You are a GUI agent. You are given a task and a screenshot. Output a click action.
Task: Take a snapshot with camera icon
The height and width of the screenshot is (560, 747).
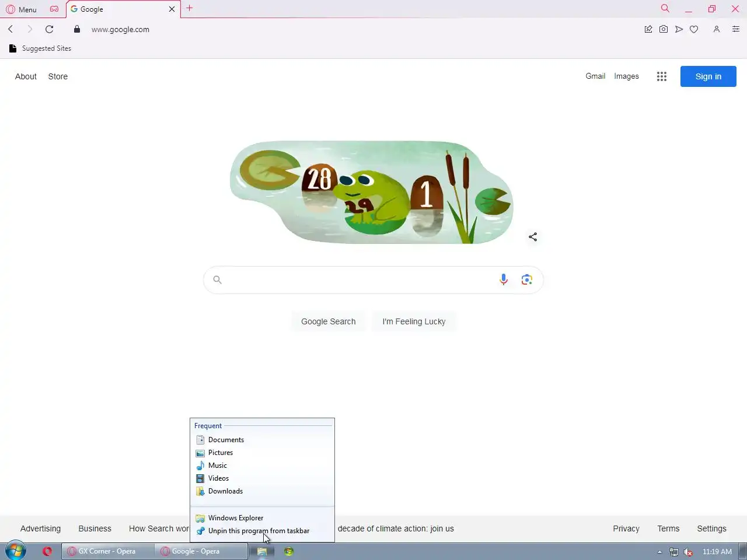tap(664, 29)
